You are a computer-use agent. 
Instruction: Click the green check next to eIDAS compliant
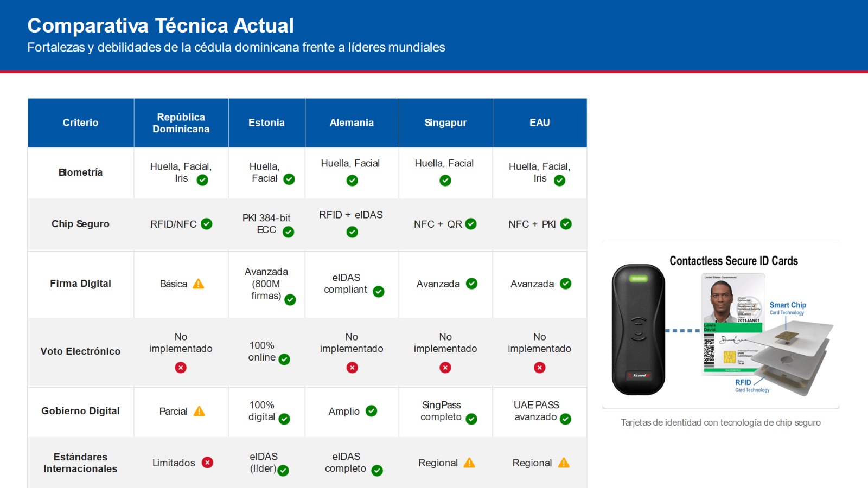379,292
